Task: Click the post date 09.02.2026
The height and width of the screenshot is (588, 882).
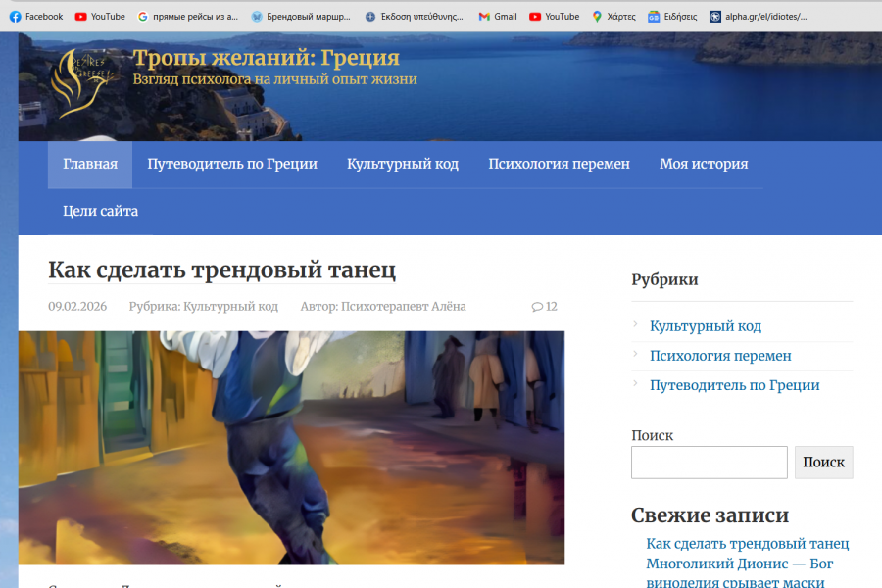Action: (77, 306)
